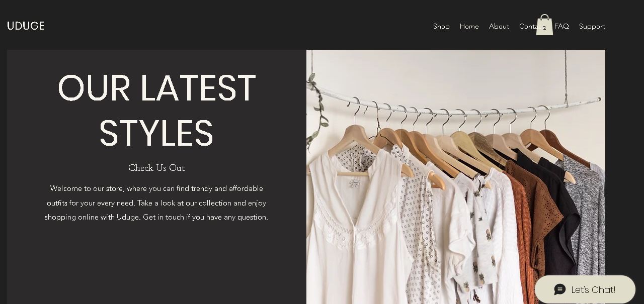This screenshot has height=304, width=644.
Task: Start a conversation with Let's Chat
Action: pyautogui.click(x=585, y=289)
